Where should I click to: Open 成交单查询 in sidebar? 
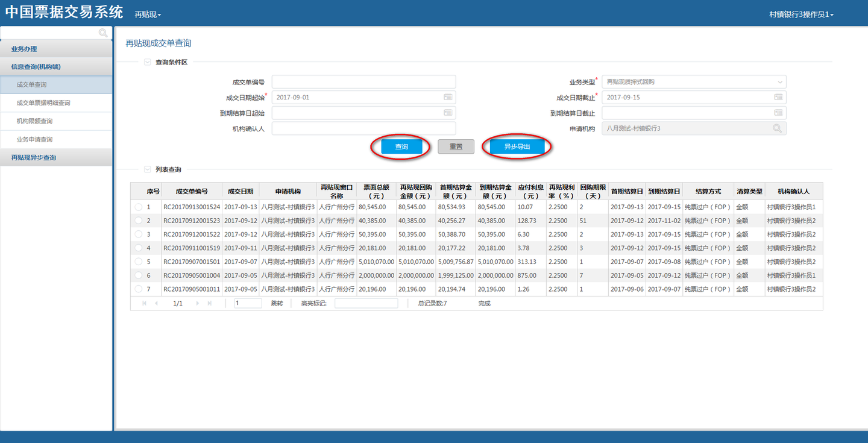click(x=56, y=85)
